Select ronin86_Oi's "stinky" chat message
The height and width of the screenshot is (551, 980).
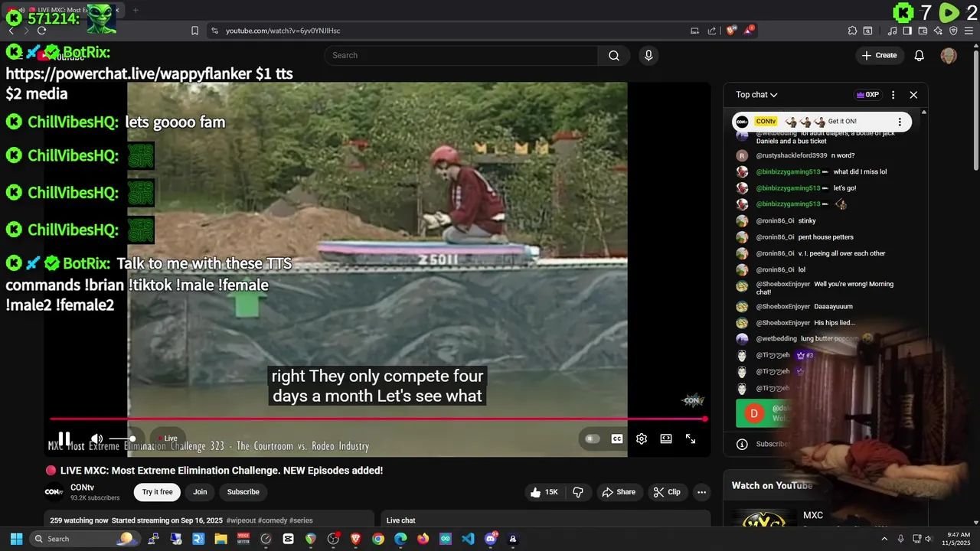[825, 221]
